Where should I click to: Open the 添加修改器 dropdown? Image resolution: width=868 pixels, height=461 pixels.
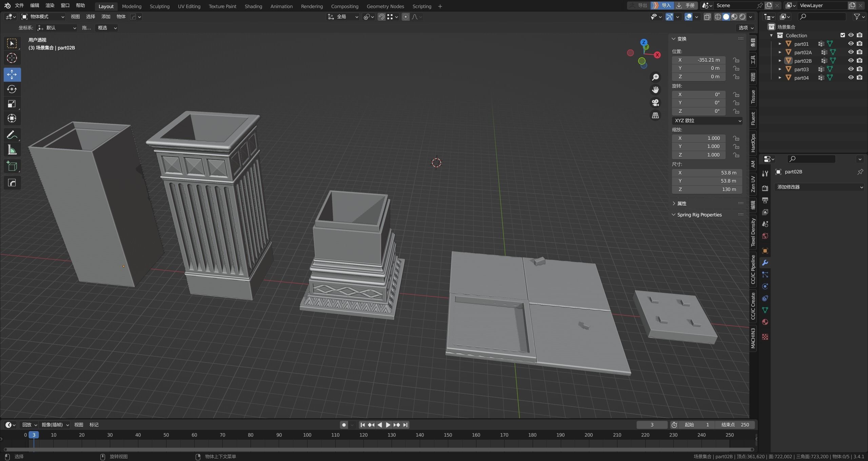(819, 187)
